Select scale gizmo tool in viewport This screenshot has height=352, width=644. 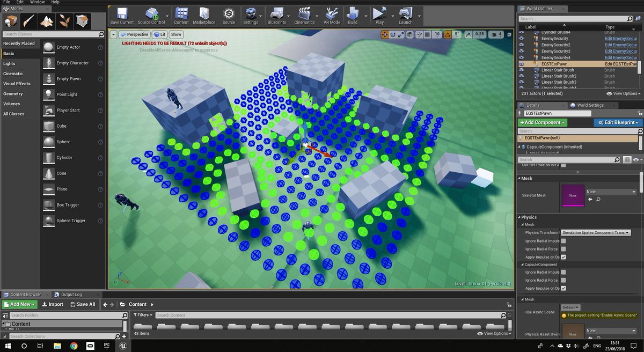pyautogui.click(x=401, y=34)
